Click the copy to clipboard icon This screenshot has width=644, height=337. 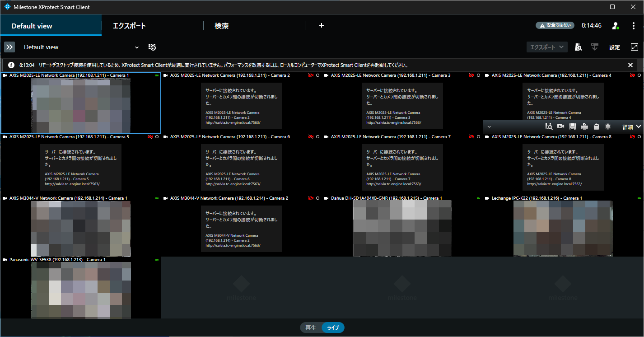(596, 126)
